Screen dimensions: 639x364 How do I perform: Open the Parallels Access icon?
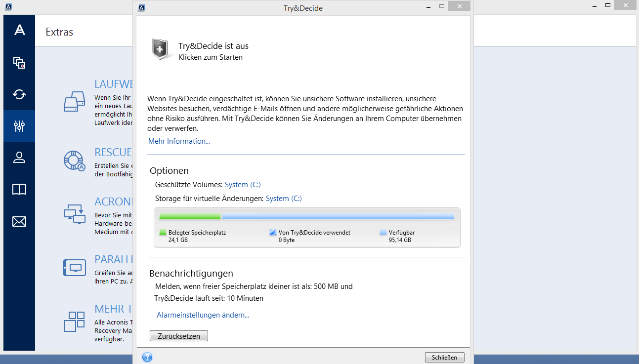(x=75, y=267)
